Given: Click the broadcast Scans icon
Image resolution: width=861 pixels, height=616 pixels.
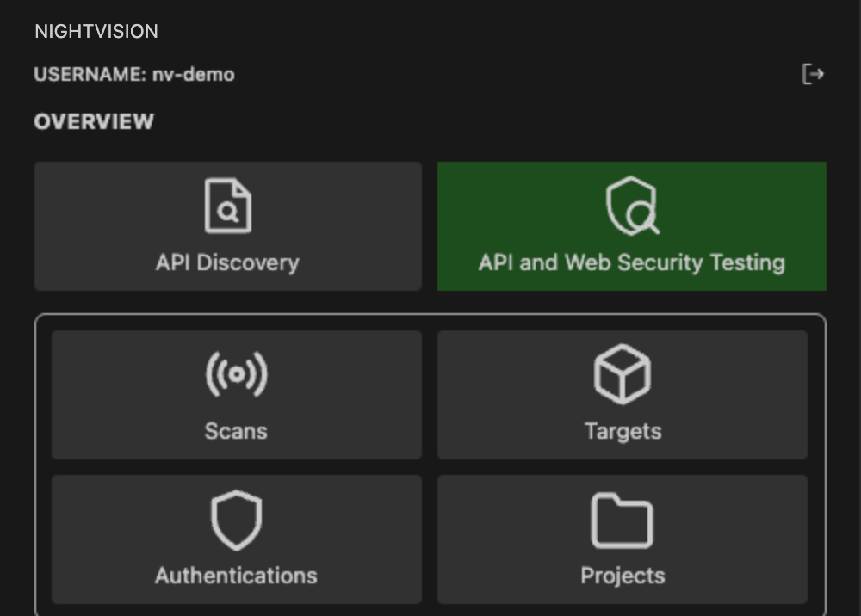Looking at the screenshot, I should (237, 374).
